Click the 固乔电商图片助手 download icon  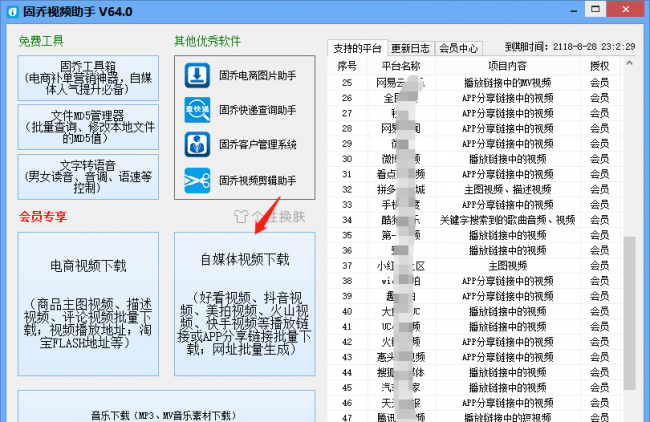coord(197,75)
